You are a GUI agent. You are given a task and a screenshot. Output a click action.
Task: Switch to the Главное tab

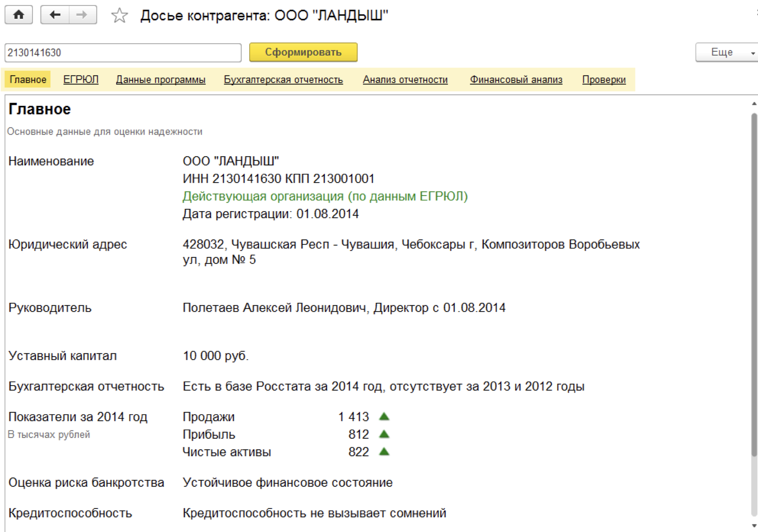(28, 80)
